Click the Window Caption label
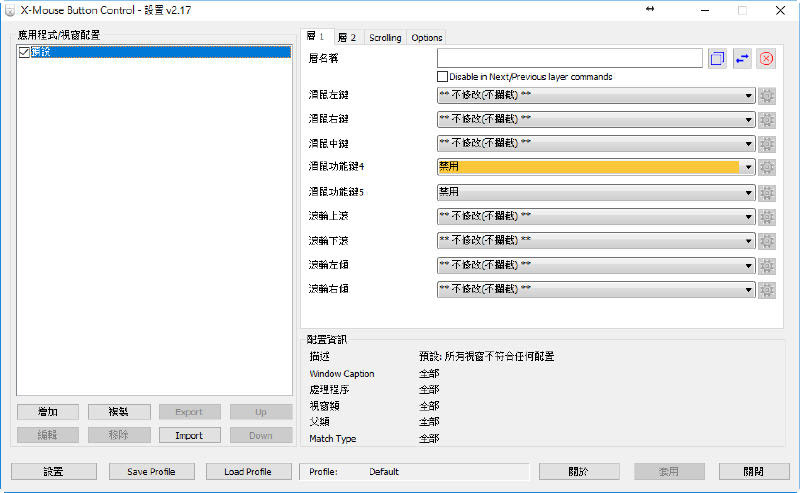Viewport: 800px width, 493px height. (x=342, y=374)
